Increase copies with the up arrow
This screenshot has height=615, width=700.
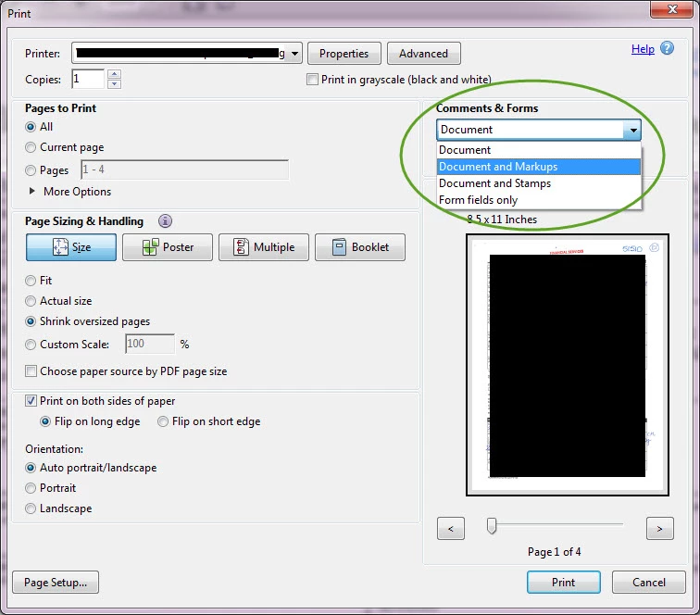pos(114,74)
